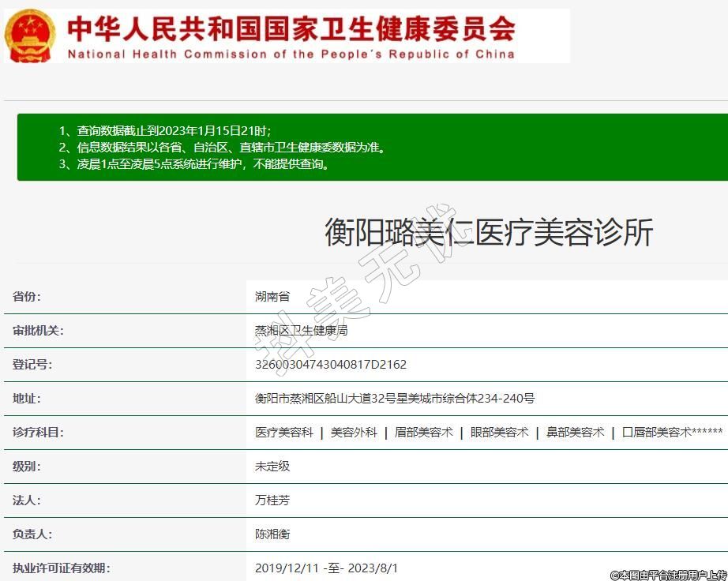
Task: Click 医疗美容科 in the treatment subjects row
Action: [284, 433]
